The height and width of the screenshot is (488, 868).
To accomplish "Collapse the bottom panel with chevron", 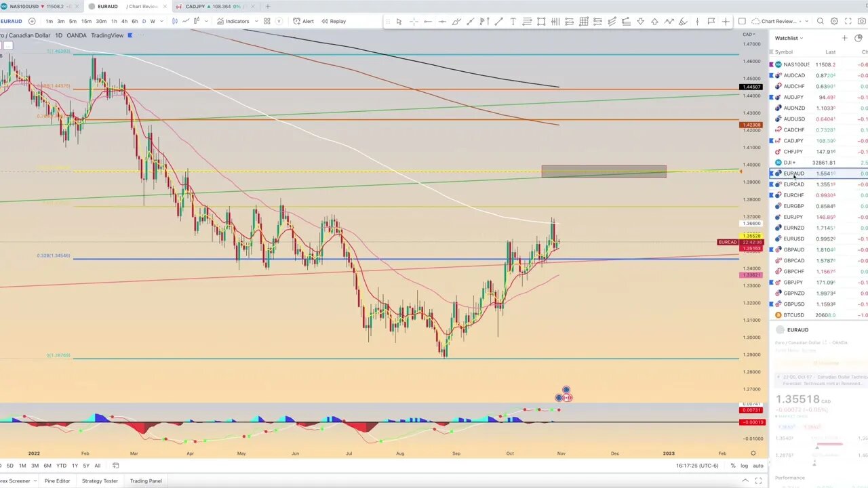I will pyautogui.click(x=745, y=481).
